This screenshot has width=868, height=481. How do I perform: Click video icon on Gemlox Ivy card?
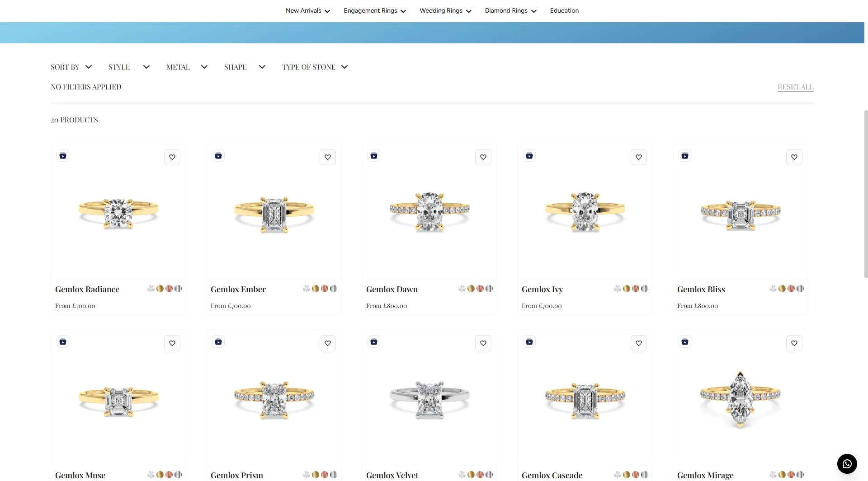click(x=529, y=156)
